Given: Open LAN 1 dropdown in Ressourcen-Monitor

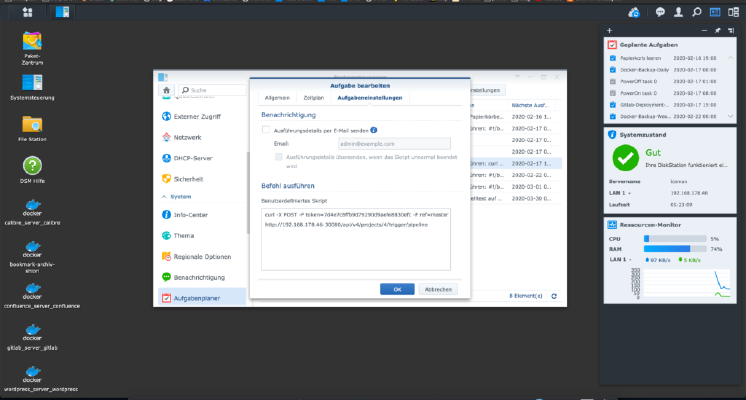Looking at the screenshot, I should pos(630,260).
